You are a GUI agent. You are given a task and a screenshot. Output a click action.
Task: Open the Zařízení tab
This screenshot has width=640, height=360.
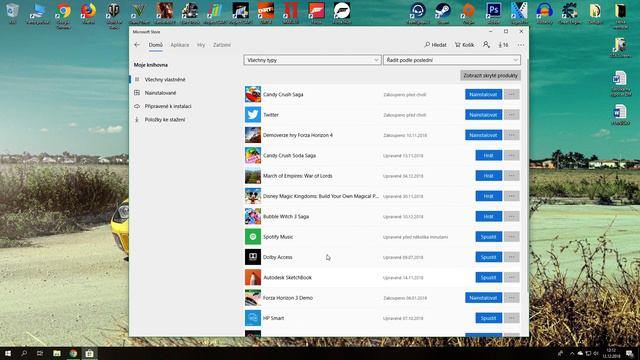(222, 45)
